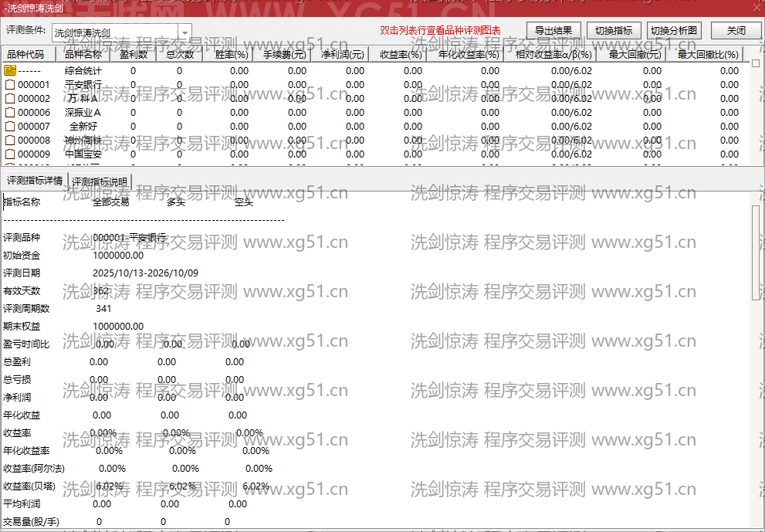Close the window with the title bar X
The image size is (765, 532).
[x=757, y=7]
